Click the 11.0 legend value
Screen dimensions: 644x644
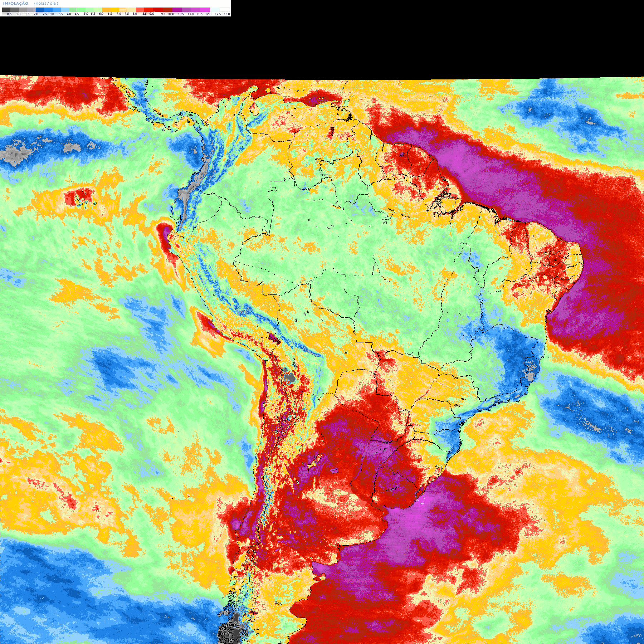pyautogui.click(x=191, y=14)
